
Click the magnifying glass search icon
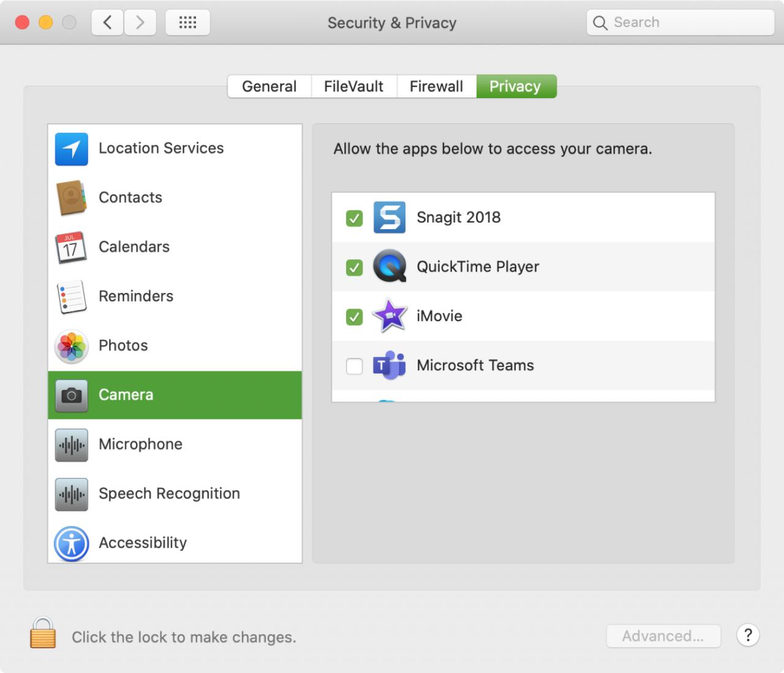pos(600,23)
